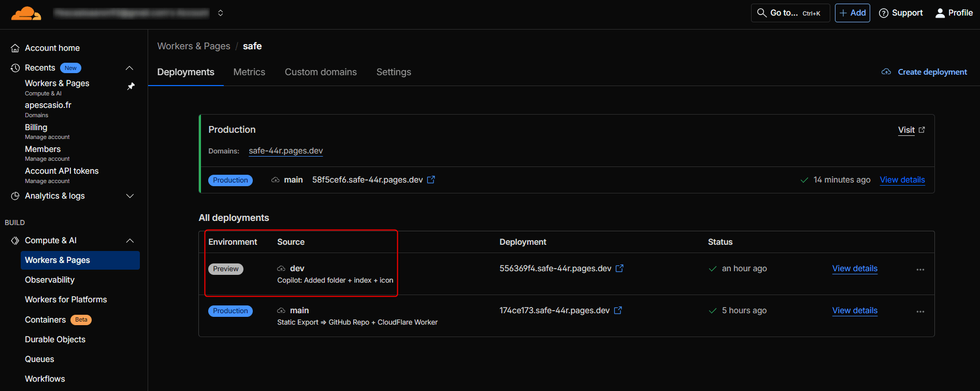
Task: Go to Account home
Action: [x=52, y=48]
